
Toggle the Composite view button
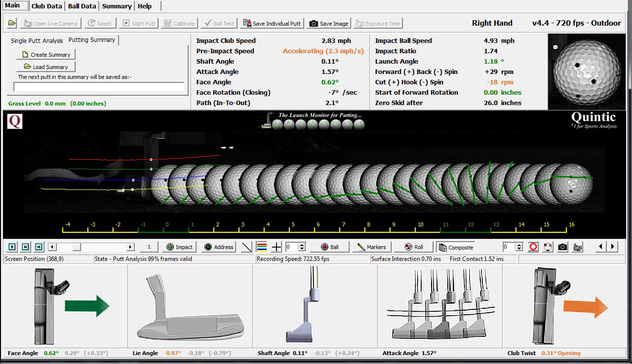(x=455, y=247)
